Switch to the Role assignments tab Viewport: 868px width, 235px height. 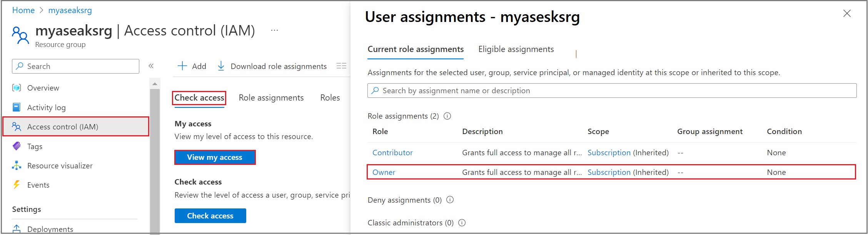pyautogui.click(x=271, y=97)
